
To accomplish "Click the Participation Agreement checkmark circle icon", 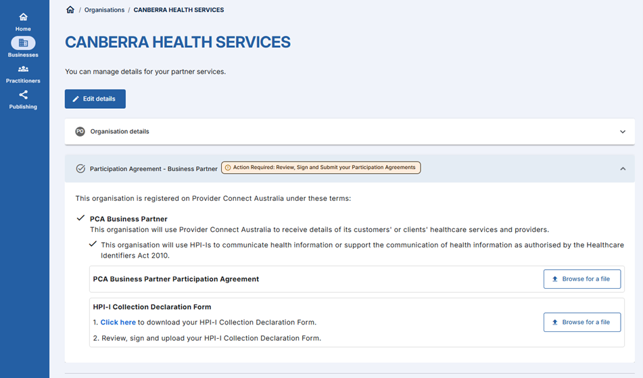I will point(80,169).
